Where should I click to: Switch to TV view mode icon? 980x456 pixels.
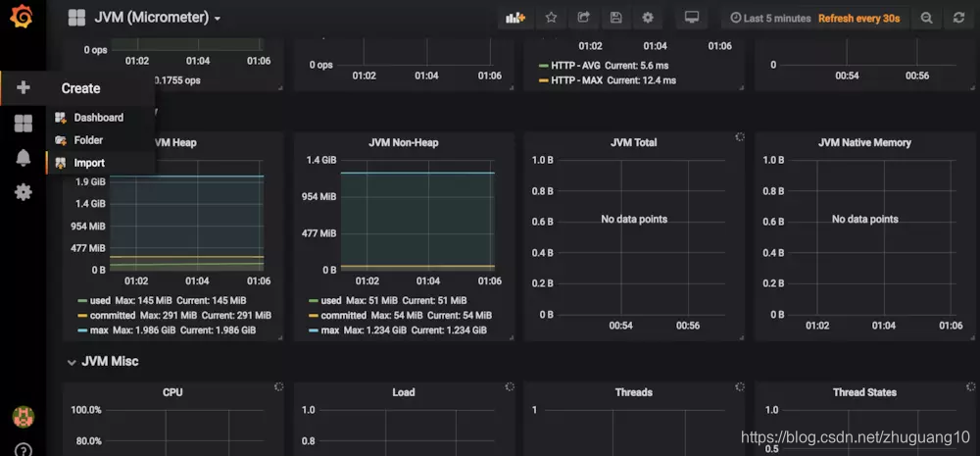(x=691, y=18)
